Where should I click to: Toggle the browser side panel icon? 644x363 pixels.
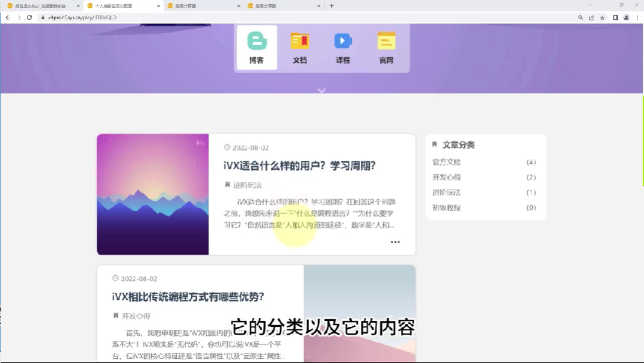(615, 17)
